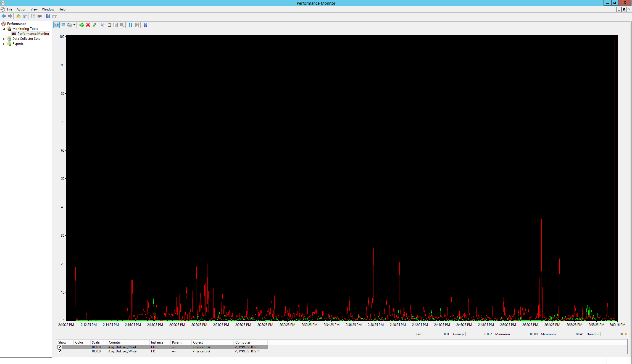Sort by the Counter column header
The image size is (632, 364).
click(x=128, y=342)
